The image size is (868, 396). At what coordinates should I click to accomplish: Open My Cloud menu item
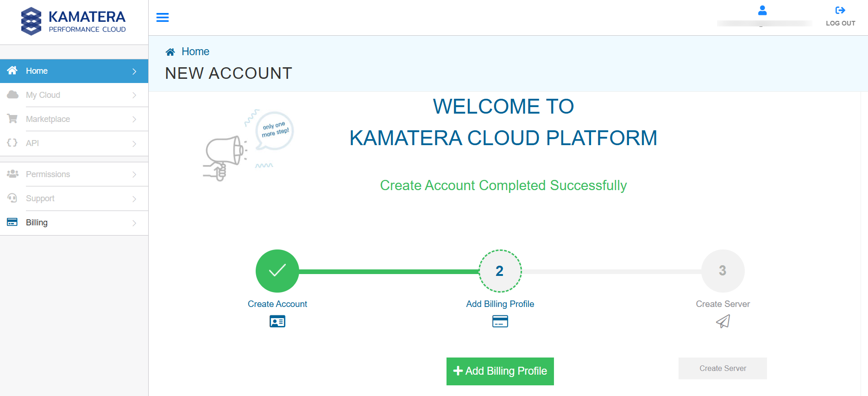[74, 95]
